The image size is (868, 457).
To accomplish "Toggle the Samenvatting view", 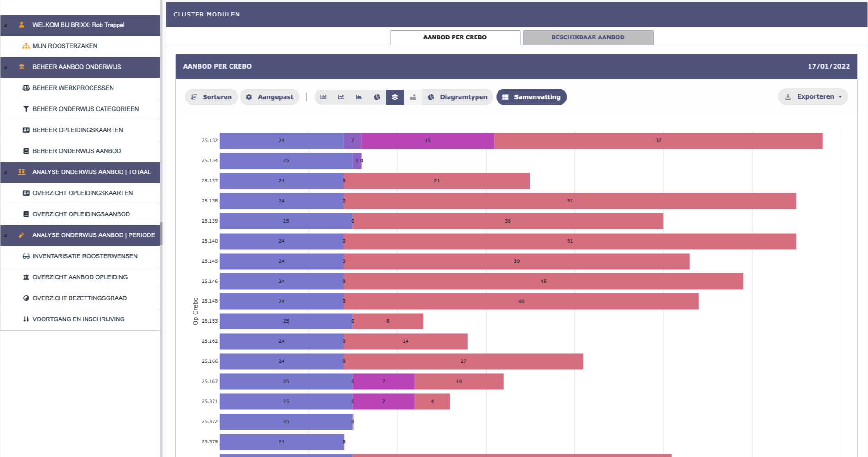I will point(531,97).
